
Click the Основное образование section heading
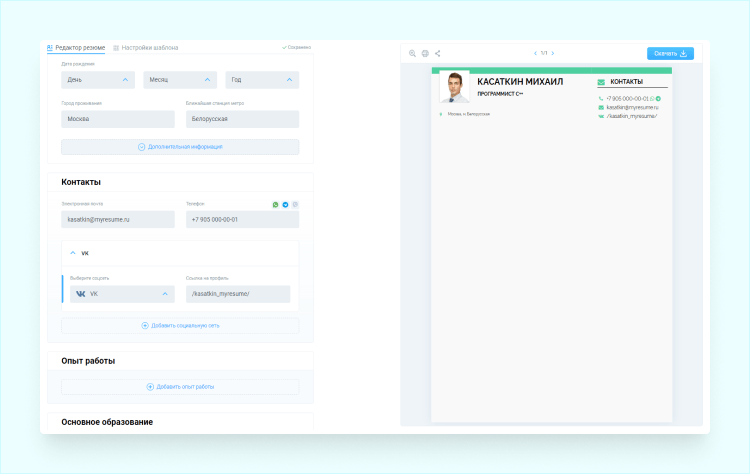tap(107, 422)
